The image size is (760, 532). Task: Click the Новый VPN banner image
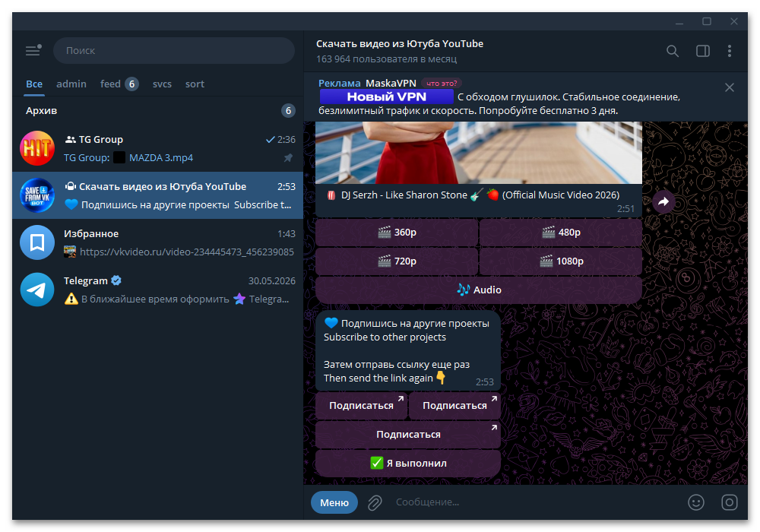pyautogui.click(x=386, y=97)
